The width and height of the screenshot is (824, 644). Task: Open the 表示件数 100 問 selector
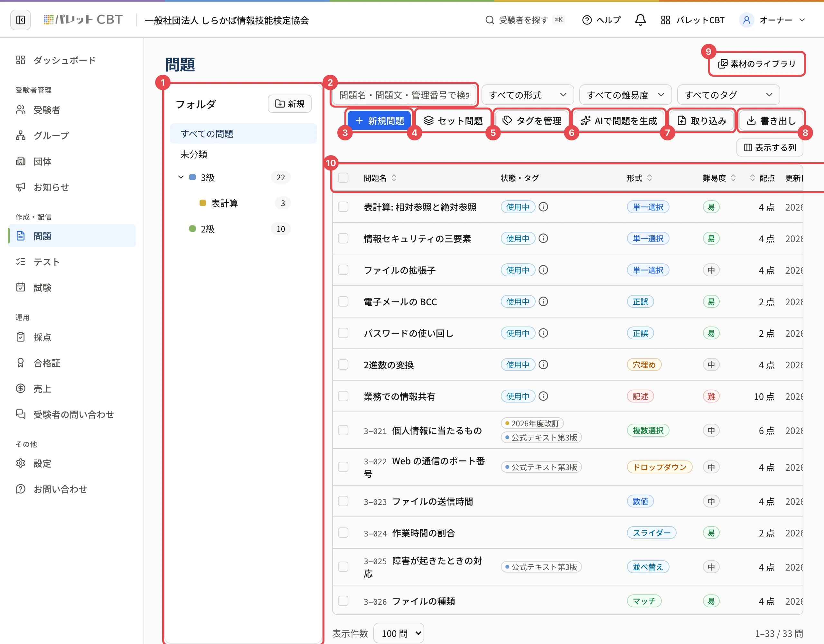click(x=399, y=633)
